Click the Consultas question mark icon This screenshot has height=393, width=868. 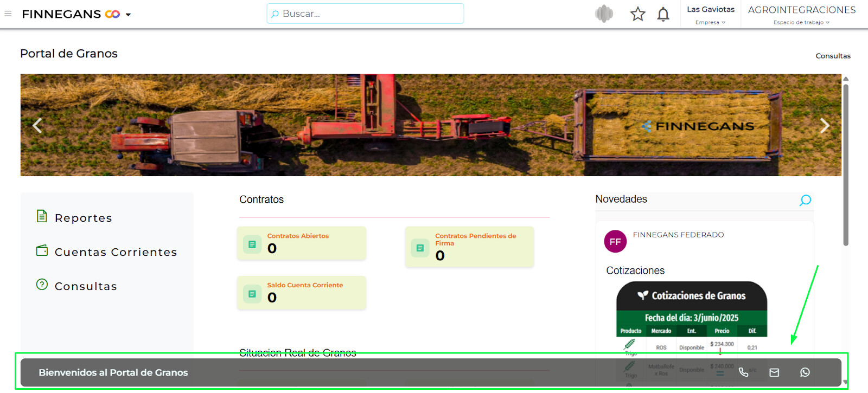[x=42, y=285]
